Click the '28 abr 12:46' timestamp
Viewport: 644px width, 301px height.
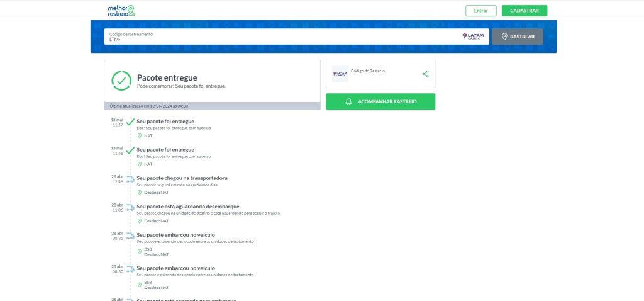click(117, 179)
